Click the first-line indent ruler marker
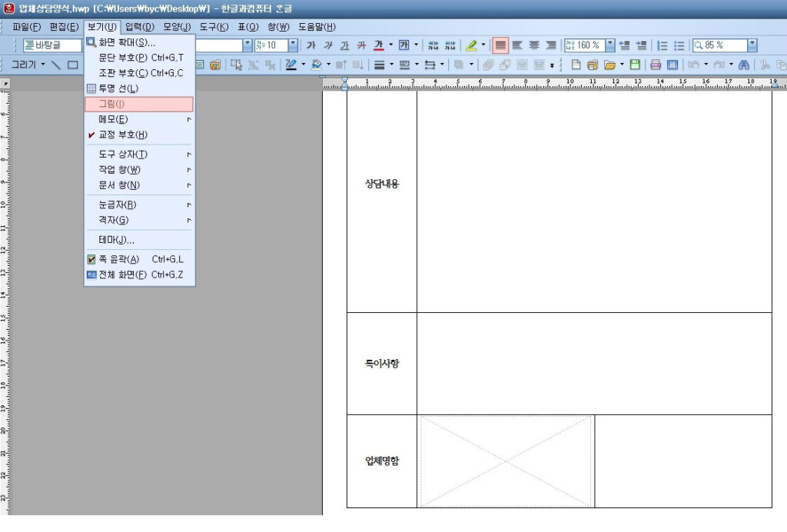Screen dimensions: 787x532 [345, 80]
